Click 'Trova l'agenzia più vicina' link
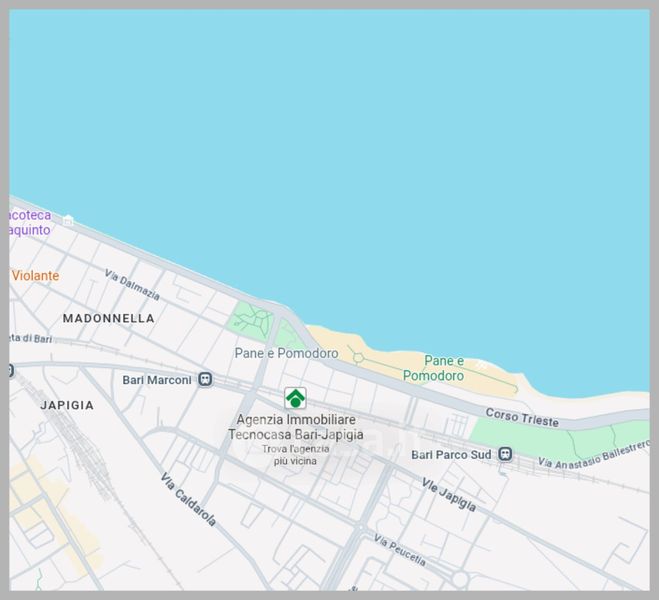This screenshot has width=659, height=600. pos(295,455)
